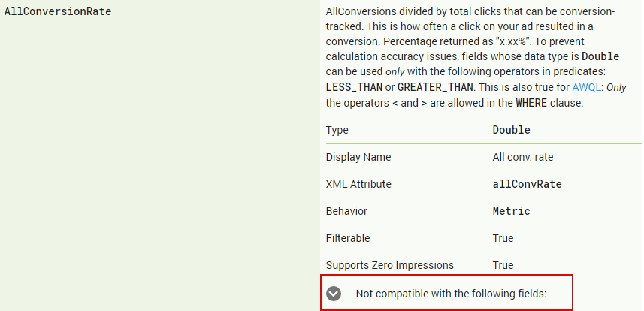Click the 'Filterable' row label
Screen dimensions: 644x311
pyautogui.click(x=348, y=238)
